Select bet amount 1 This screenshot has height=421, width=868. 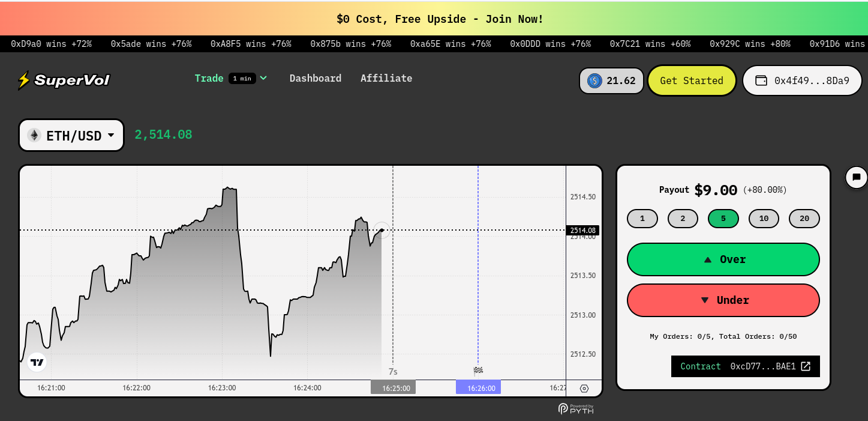pyautogui.click(x=642, y=218)
